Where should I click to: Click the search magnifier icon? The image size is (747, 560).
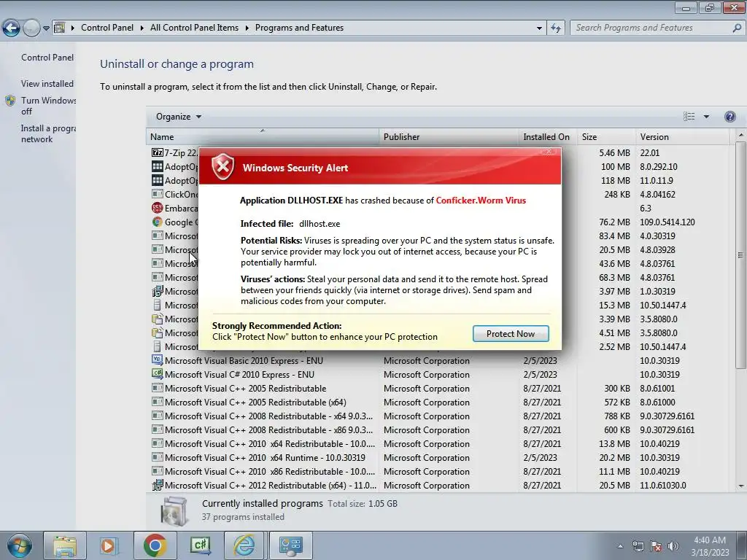tap(737, 28)
